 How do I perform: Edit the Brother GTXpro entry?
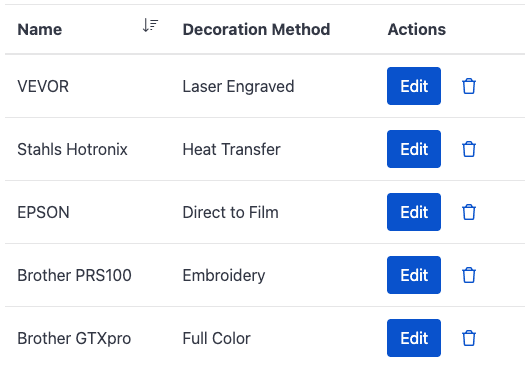414,338
